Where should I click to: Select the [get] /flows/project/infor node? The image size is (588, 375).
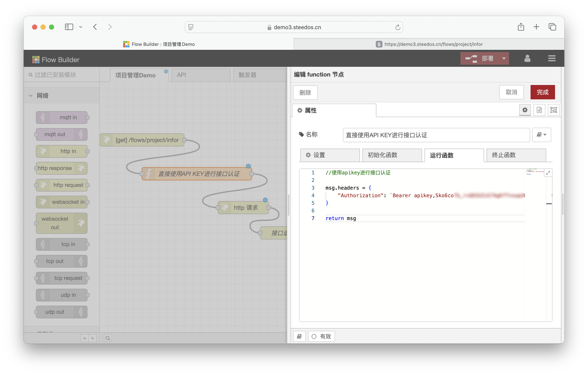(142, 140)
